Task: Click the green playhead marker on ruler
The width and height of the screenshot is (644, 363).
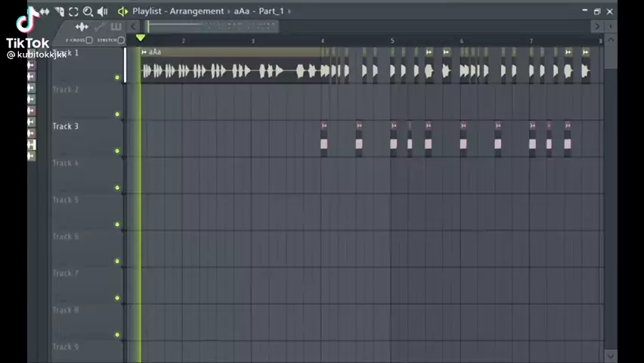Action: (141, 38)
